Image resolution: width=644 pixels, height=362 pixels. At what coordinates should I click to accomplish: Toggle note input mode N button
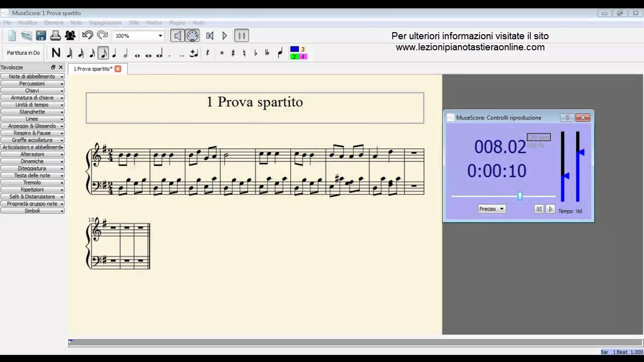[x=56, y=53]
